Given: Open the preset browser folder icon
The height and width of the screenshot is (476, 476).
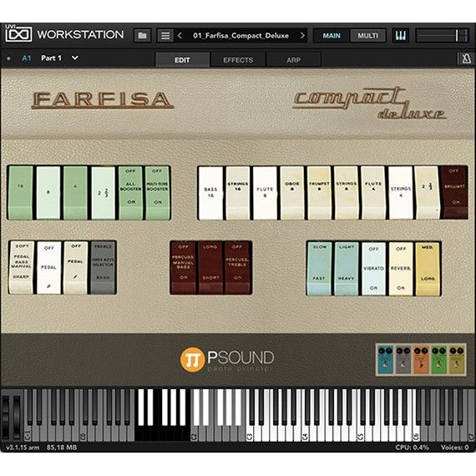Looking at the screenshot, I should [x=142, y=36].
